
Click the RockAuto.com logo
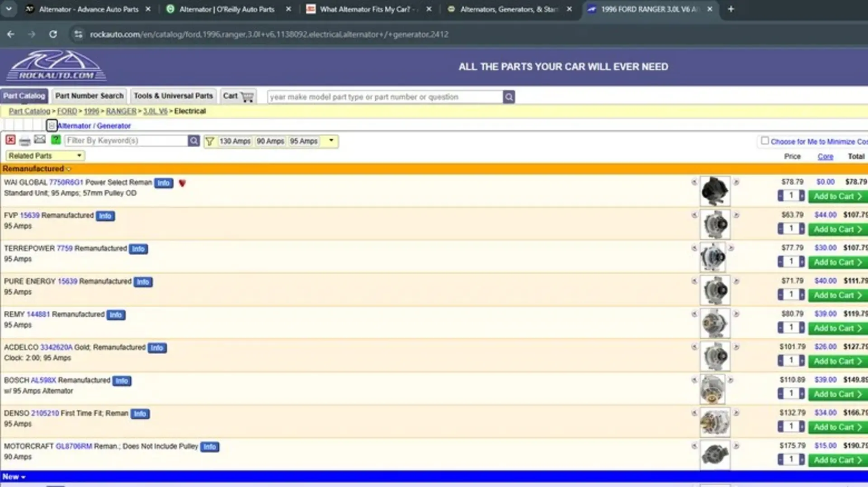pyautogui.click(x=56, y=66)
